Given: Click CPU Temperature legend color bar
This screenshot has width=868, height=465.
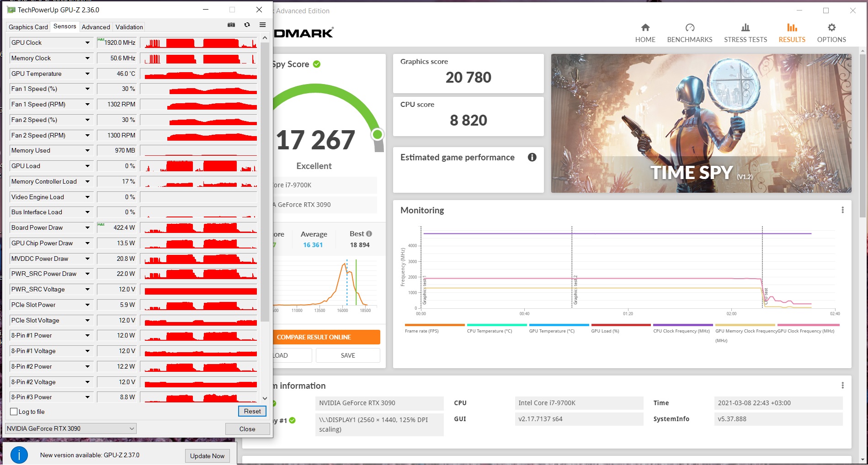Looking at the screenshot, I should (x=497, y=325).
